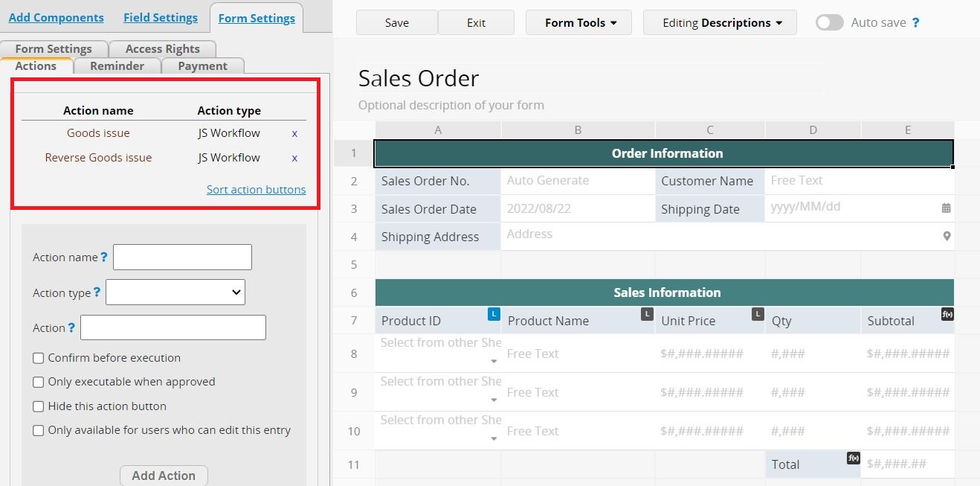
Task: Click the Sales Order form title
Action: coord(419,78)
